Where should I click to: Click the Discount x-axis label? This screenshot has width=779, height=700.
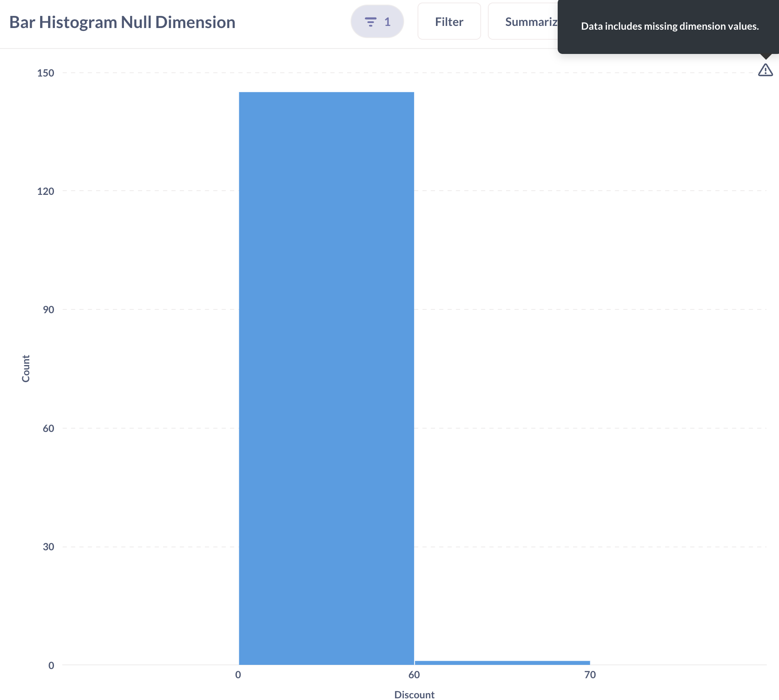pyautogui.click(x=414, y=694)
